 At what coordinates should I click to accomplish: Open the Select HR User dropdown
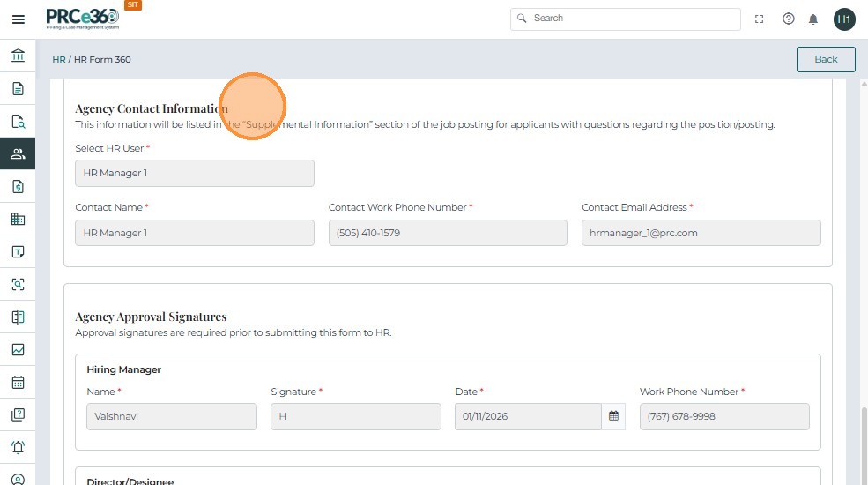click(194, 173)
